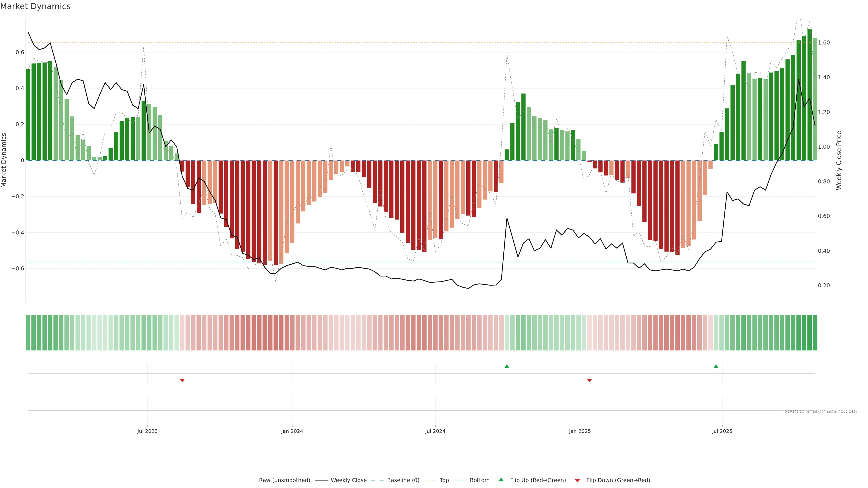This screenshot has width=868, height=488.
Task: Click the Jul 2025 x-axis label
Action: pos(722,431)
